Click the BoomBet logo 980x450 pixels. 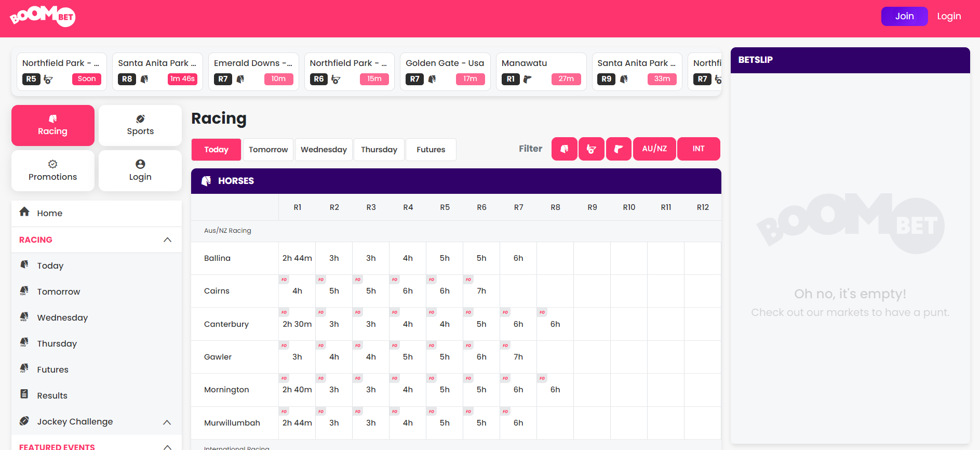tap(43, 16)
